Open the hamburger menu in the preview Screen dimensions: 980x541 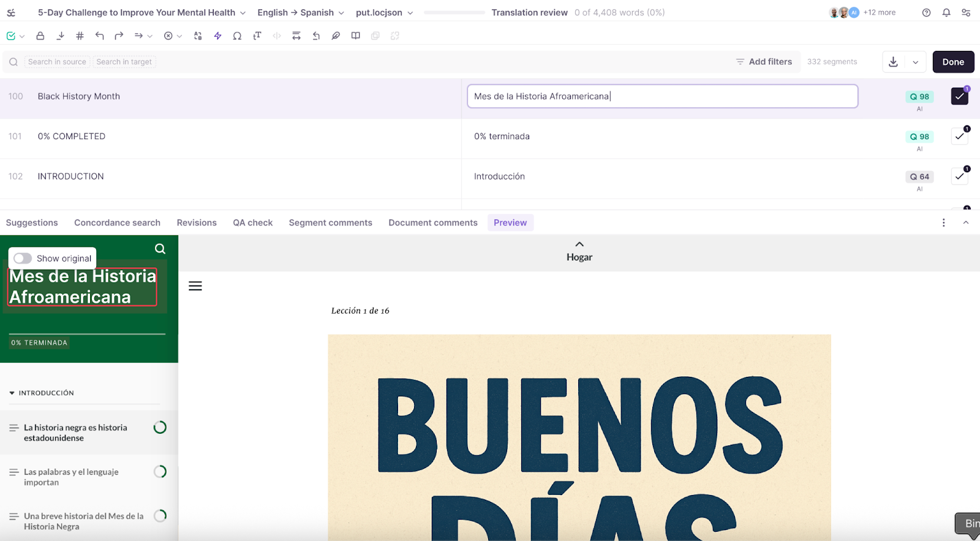(195, 286)
